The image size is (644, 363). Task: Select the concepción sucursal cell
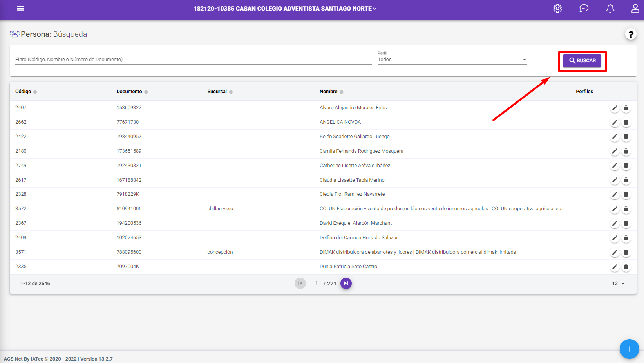tap(220, 252)
